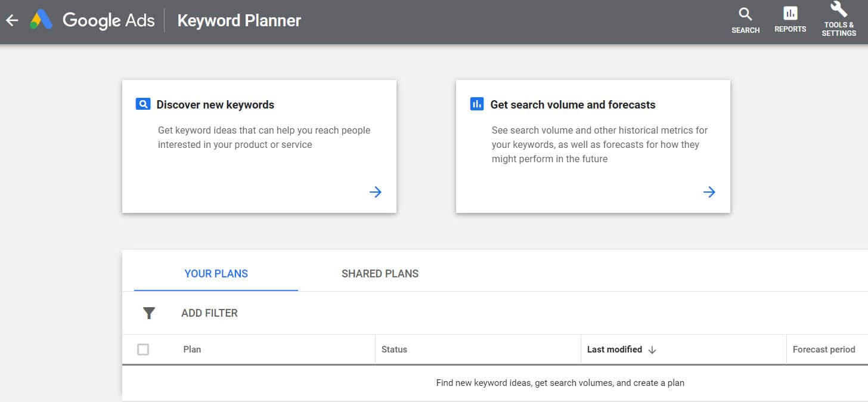Click the Forecast period column header
The height and width of the screenshot is (402, 868).
click(823, 350)
